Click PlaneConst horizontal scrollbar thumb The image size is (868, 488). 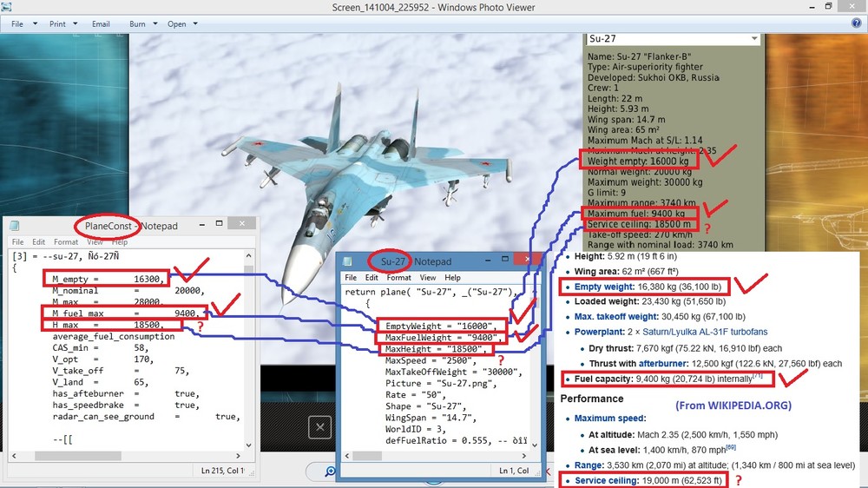[x=78, y=456]
